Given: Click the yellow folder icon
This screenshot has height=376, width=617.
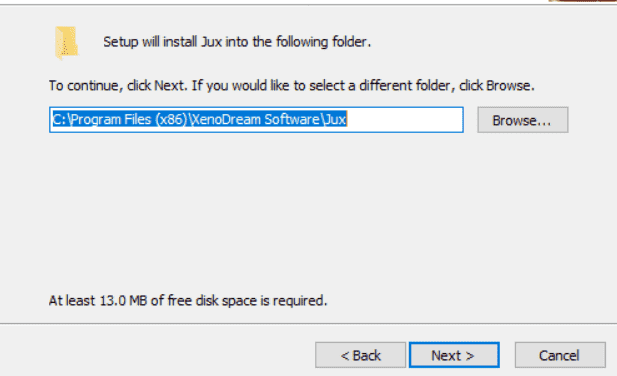Looking at the screenshot, I should coord(66,42).
